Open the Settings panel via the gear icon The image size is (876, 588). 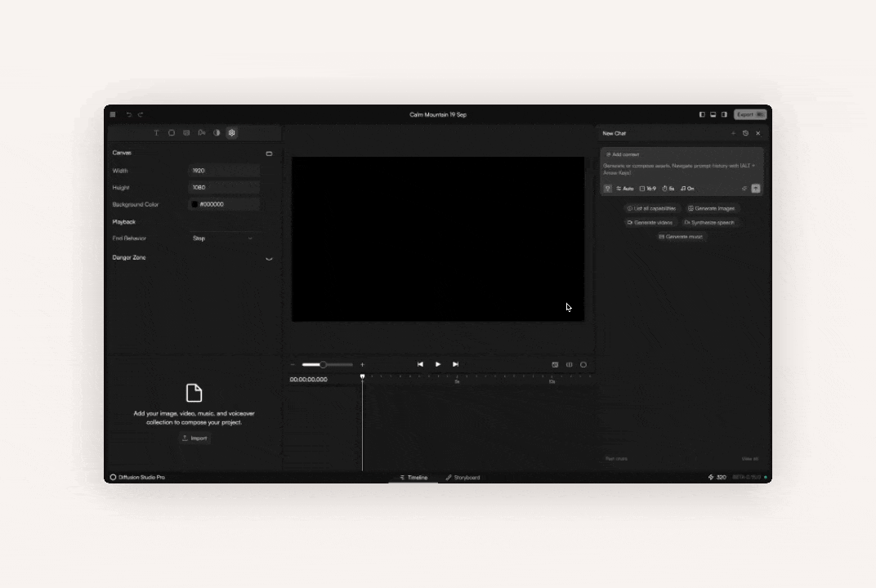click(x=232, y=133)
